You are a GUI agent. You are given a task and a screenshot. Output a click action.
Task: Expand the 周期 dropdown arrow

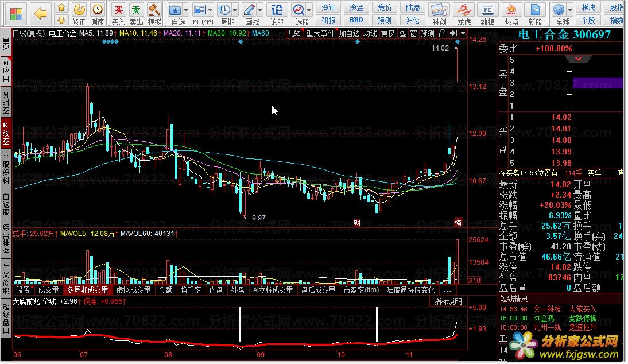[235, 10]
